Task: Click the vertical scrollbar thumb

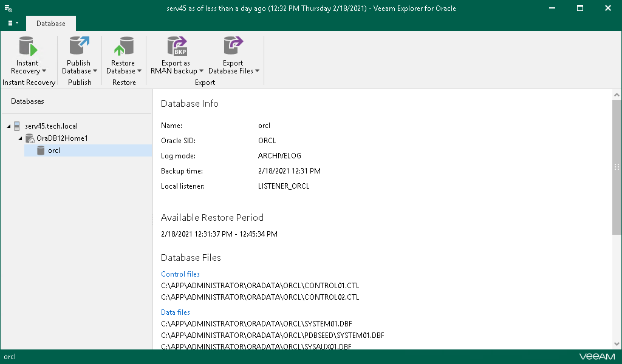Action: (x=617, y=167)
